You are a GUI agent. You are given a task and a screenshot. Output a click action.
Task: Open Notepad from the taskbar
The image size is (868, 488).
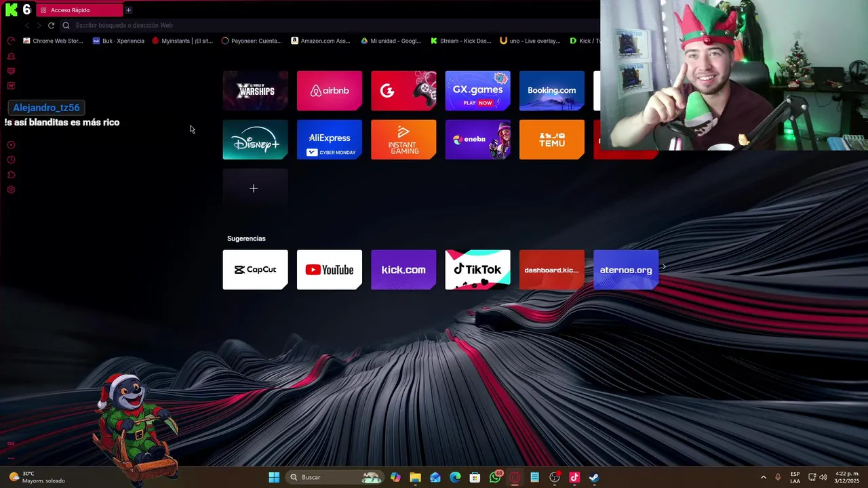pos(534,477)
